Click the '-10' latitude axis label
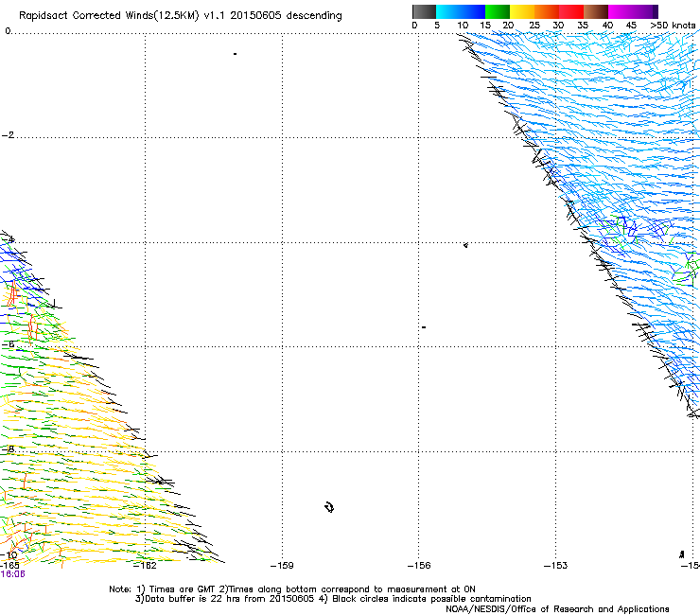 coord(9,555)
